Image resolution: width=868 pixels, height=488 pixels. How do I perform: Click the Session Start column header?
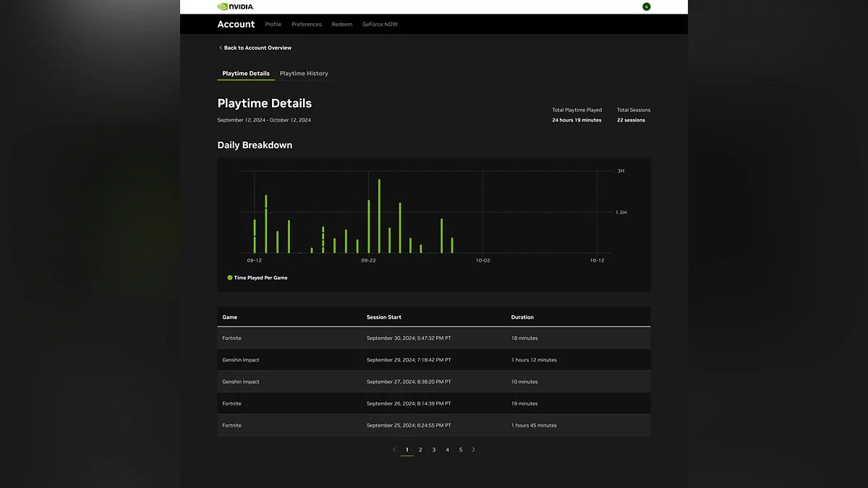383,317
